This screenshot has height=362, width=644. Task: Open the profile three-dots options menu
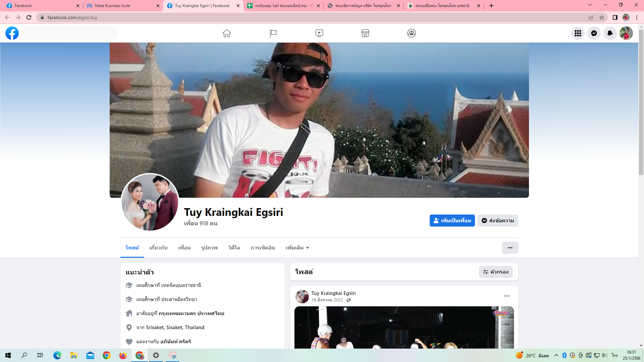point(510,248)
